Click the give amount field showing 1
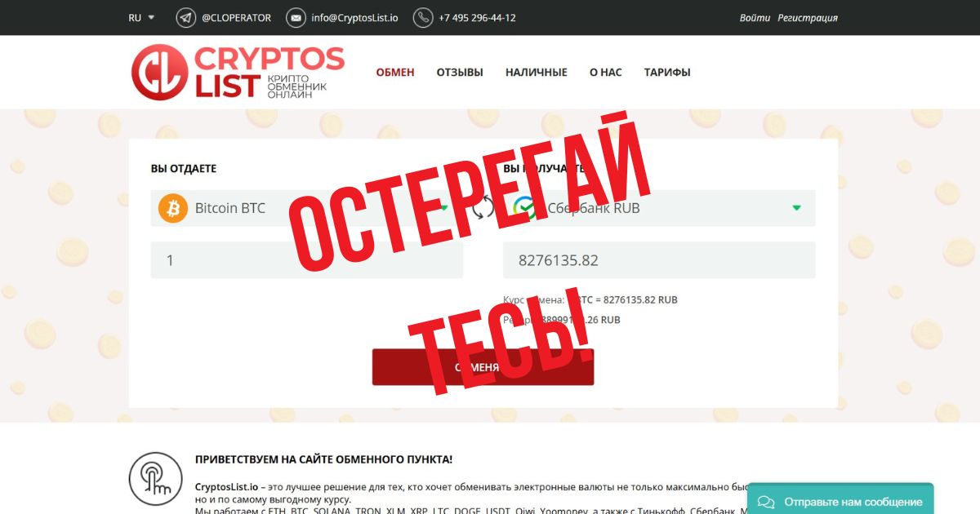980x514 pixels. 307,260
